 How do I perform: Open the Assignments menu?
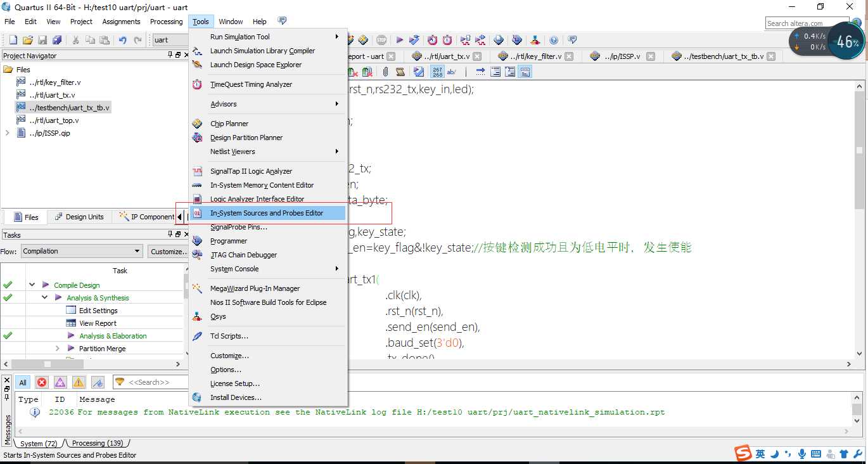coord(121,22)
